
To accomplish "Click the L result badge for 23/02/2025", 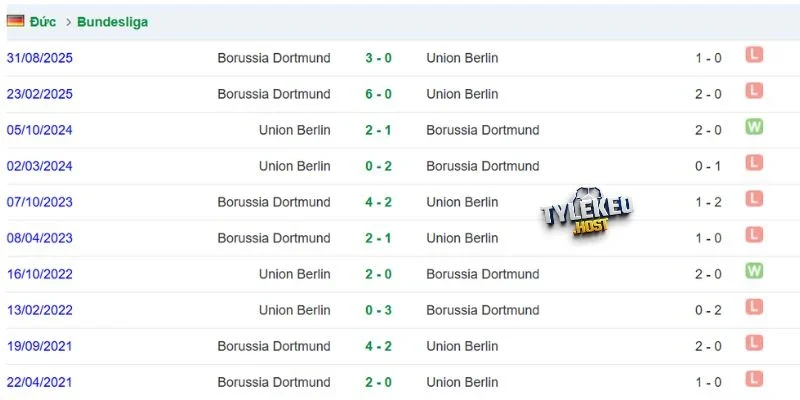I will pos(754,91).
